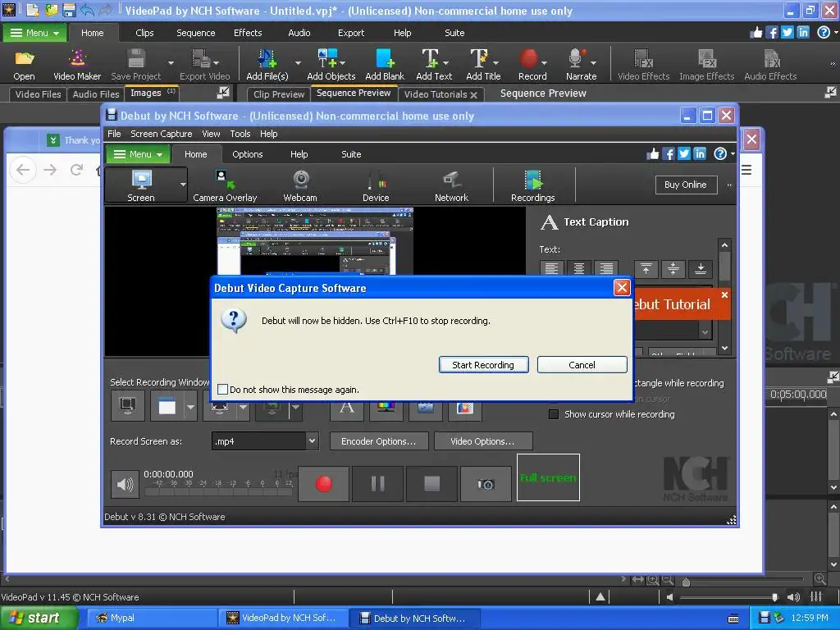Image resolution: width=840 pixels, height=630 pixels.
Task: Select entire desktop recording window icon in Debut
Action: click(127, 405)
